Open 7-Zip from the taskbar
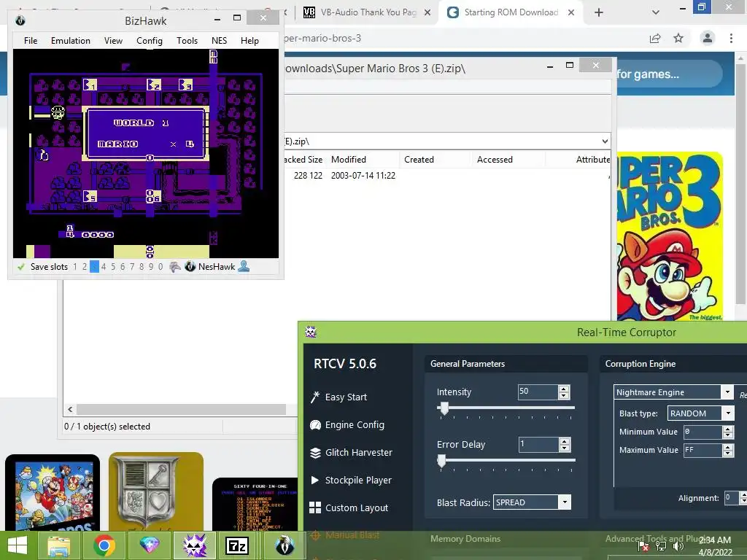The height and width of the screenshot is (560, 747). [x=237, y=545]
